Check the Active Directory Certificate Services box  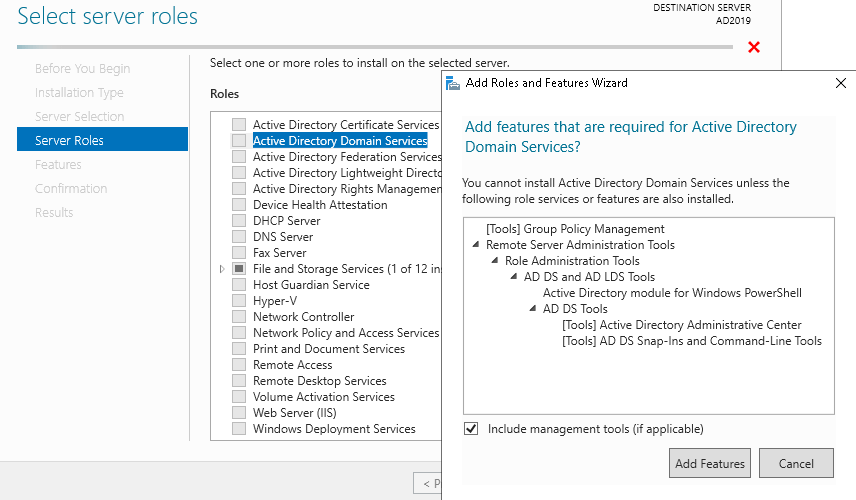239,124
